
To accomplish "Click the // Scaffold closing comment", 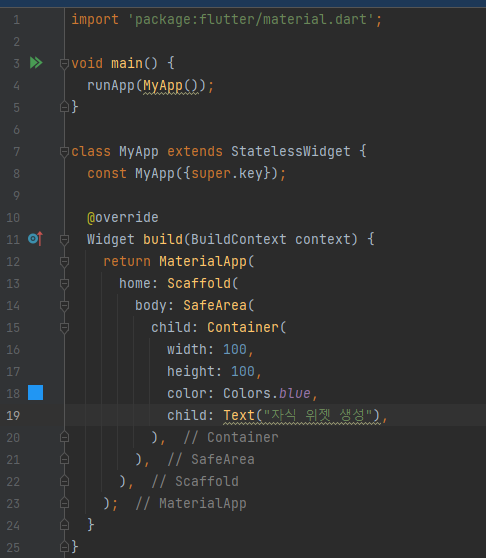I will pos(195,481).
